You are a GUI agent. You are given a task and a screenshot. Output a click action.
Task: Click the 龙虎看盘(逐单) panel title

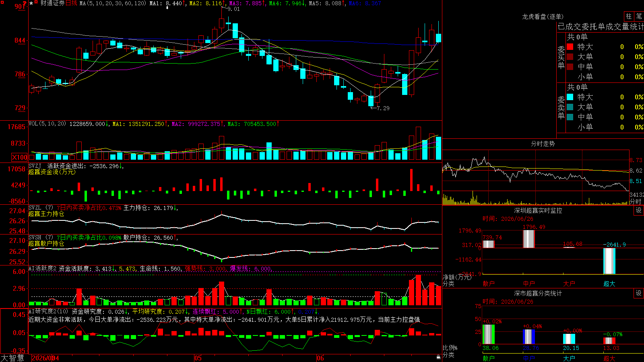tap(543, 16)
